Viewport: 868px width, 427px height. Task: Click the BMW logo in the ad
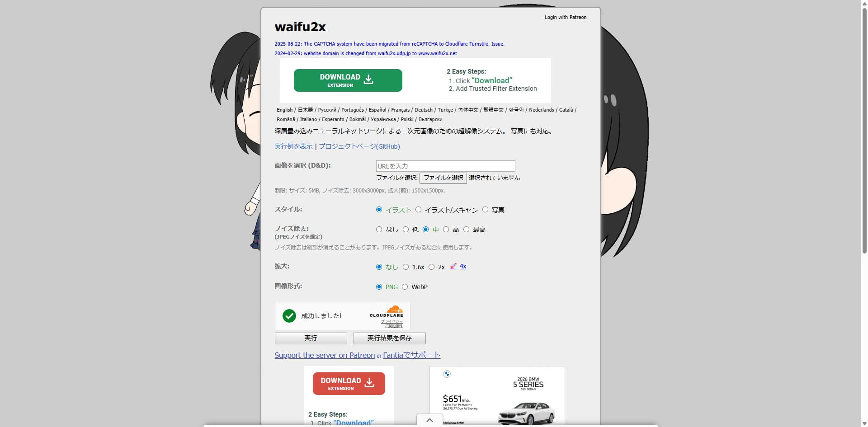pyautogui.click(x=447, y=374)
